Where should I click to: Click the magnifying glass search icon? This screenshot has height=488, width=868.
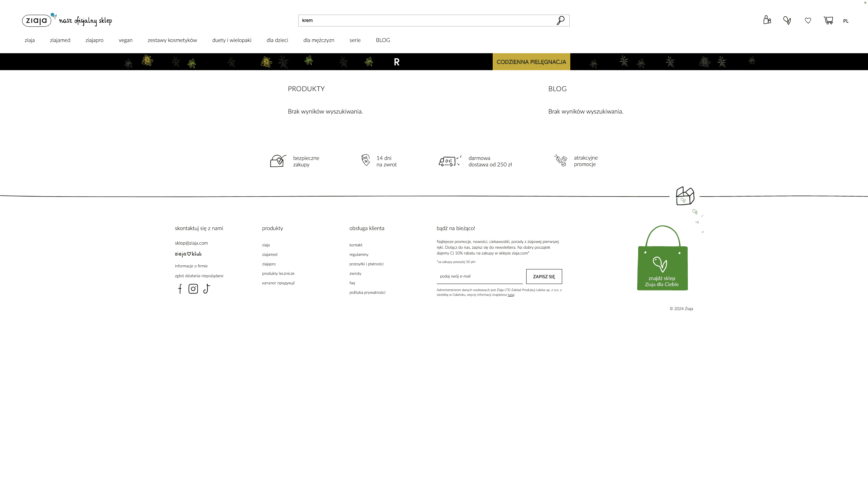(x=560, y=20)
